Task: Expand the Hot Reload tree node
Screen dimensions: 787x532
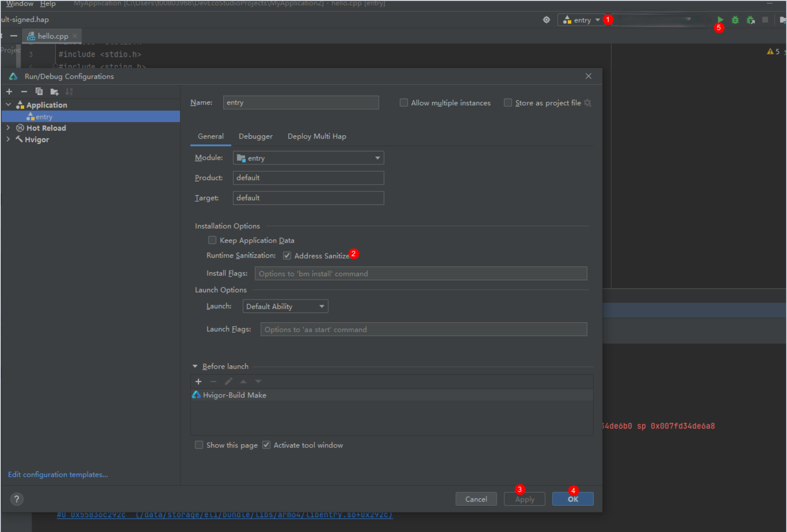Action: coord(8,128)
